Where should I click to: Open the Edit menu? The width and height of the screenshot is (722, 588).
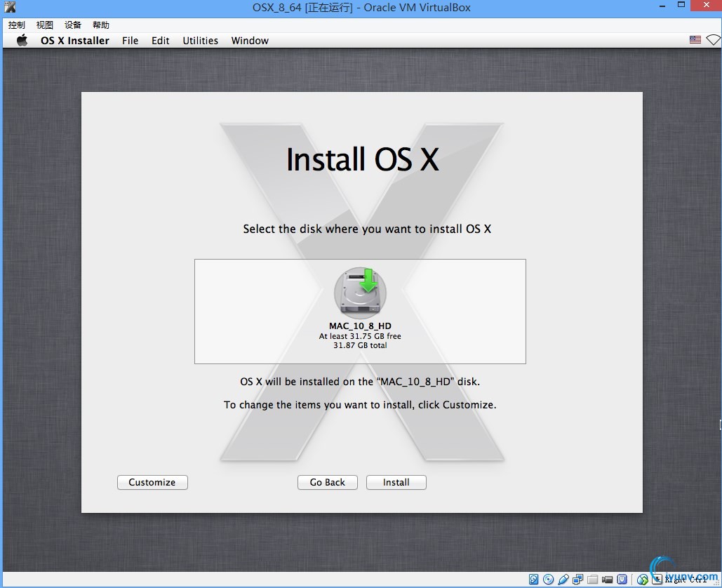click(x=160, y=41)
